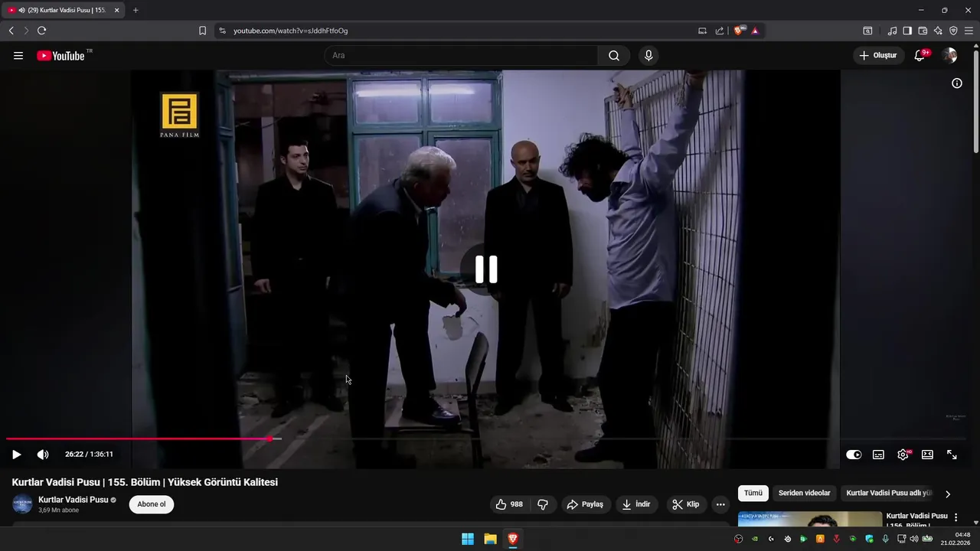
Task: Open Brave VPN shield icon
Action: pos(953,31)
